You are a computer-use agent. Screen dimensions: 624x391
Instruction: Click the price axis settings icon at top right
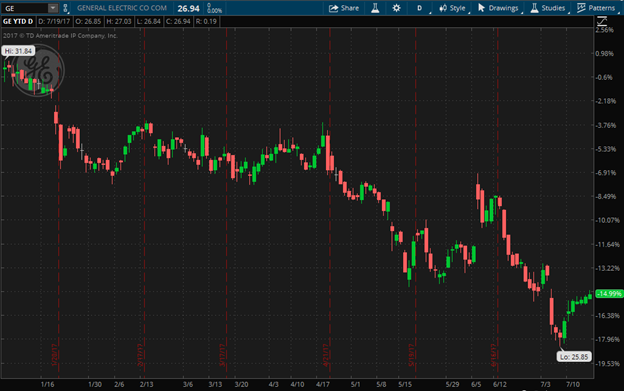pos(602,21)
